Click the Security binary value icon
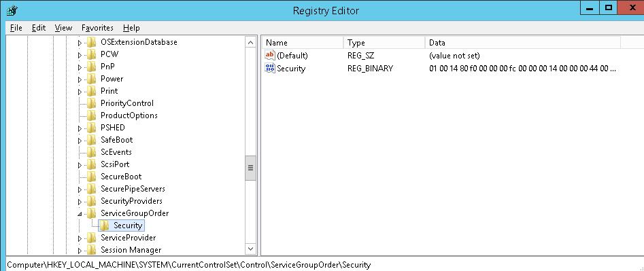 270,69
